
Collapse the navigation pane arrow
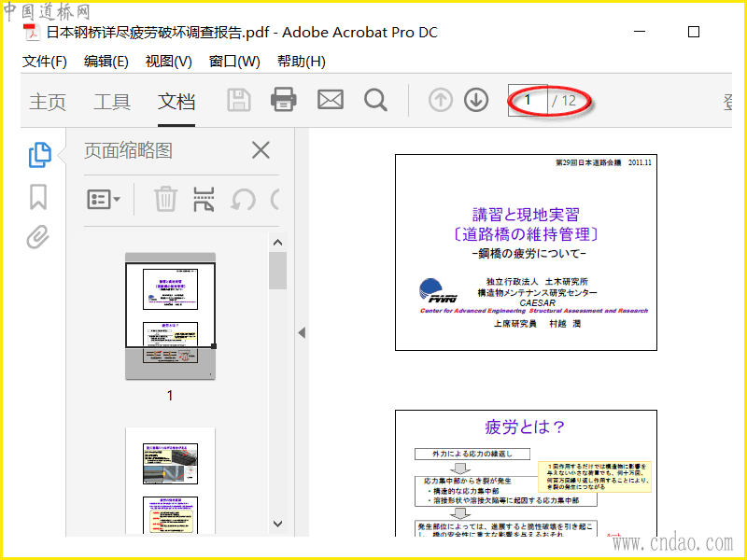[x=302, y=332]
